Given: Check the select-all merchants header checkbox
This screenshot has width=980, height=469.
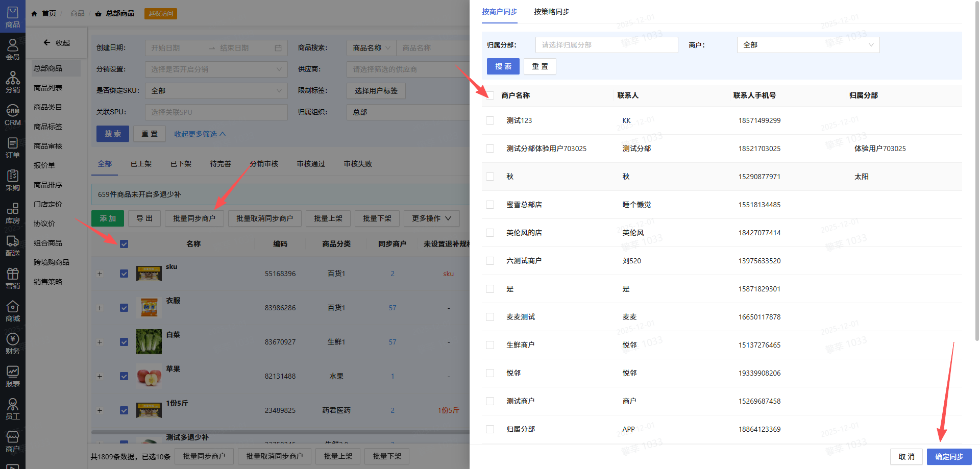Looking at the screenshot, I should (x=490, y=95).
